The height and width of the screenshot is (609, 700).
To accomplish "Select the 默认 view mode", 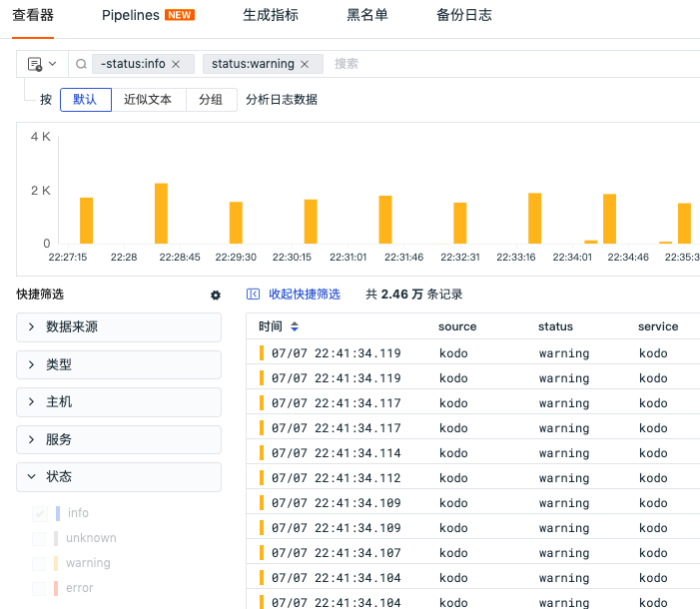I will [x=86, y=100].
